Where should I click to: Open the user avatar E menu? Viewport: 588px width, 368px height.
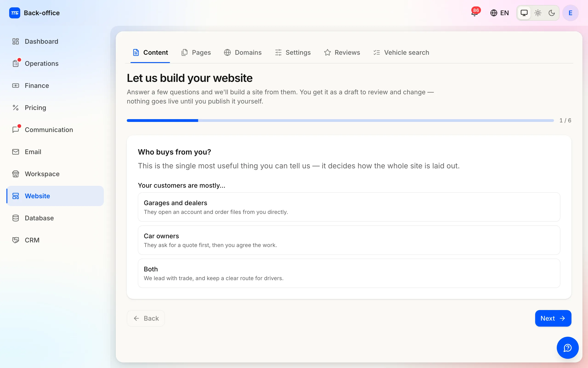[570, 13]
